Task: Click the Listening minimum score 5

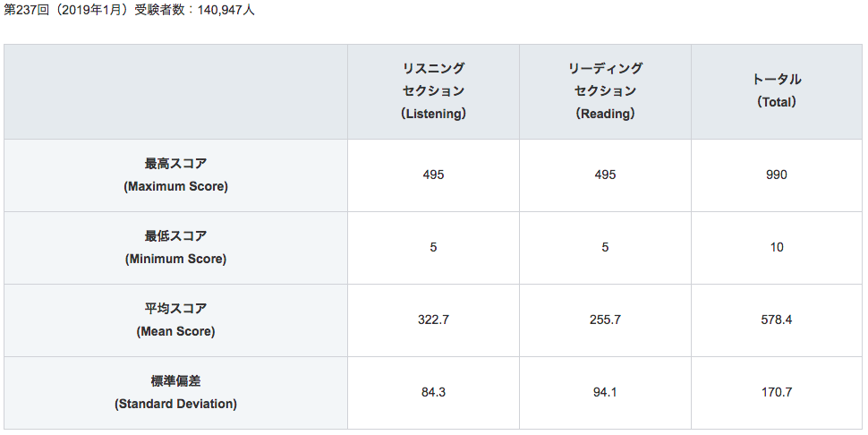Action: click(x=433, y=247)
